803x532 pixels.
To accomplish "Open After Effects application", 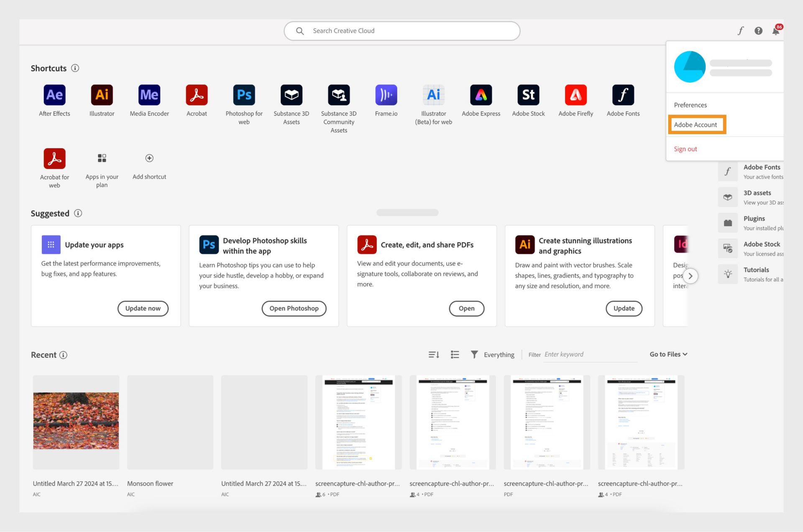I will 55,95.
